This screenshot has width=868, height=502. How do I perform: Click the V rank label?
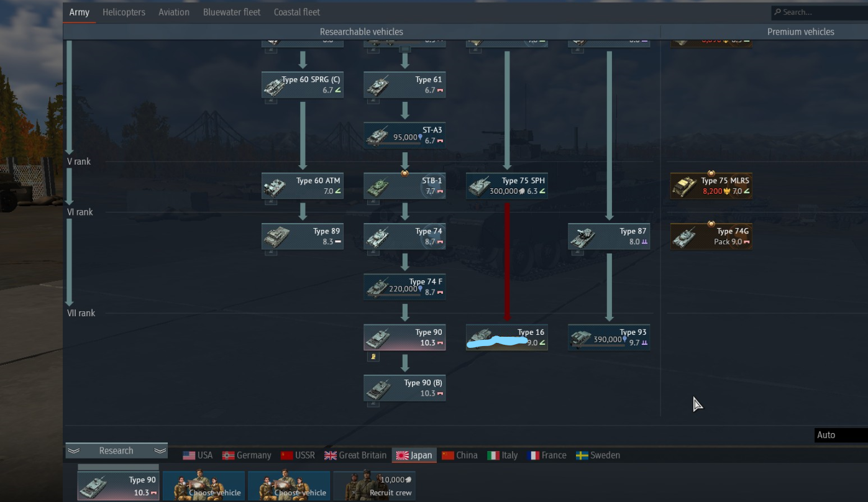(79, 162)
